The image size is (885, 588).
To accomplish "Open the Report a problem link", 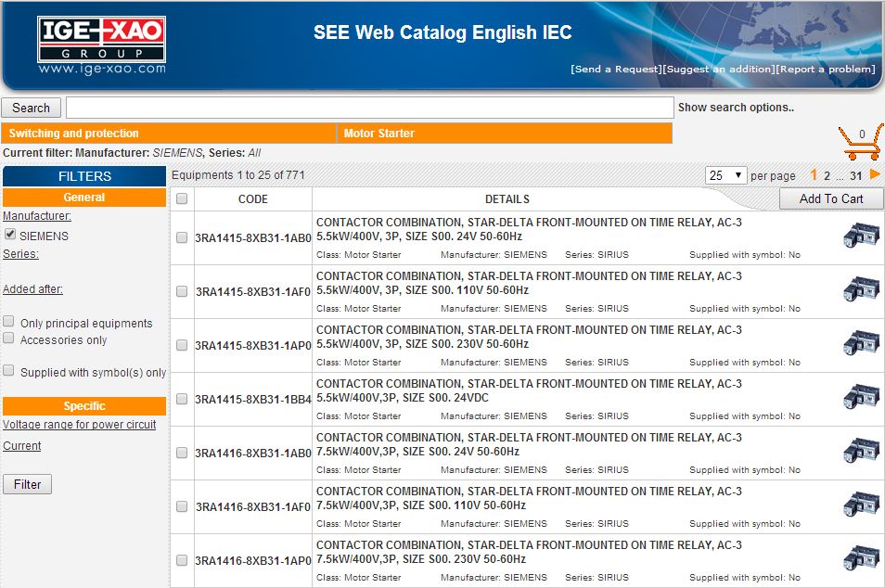I will (827, 69).
